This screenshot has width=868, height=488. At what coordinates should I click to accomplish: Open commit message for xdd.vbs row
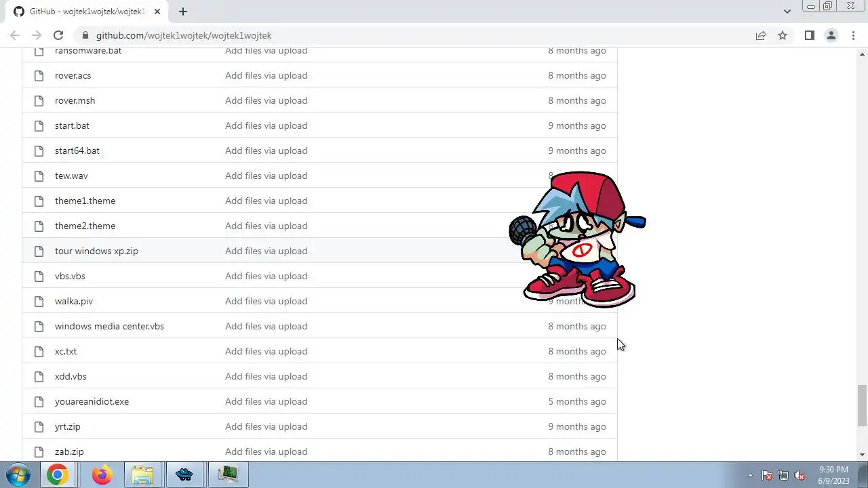tap(266, 376)
